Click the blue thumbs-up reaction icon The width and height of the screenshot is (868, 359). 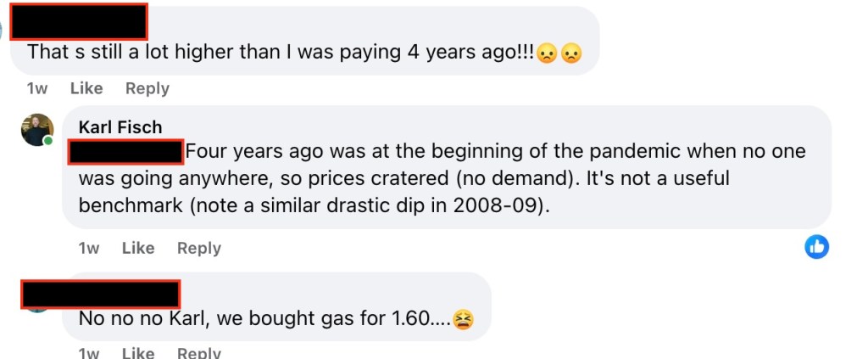816,247
